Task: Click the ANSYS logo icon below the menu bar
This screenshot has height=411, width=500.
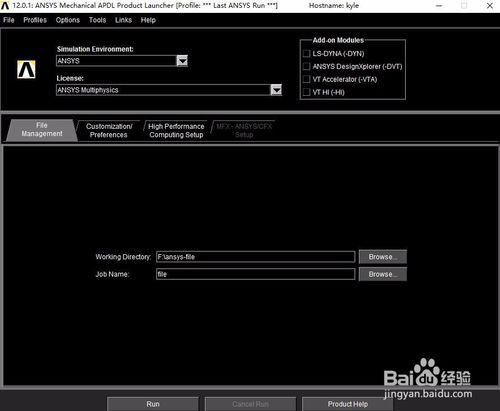Action: pos(26,69)
